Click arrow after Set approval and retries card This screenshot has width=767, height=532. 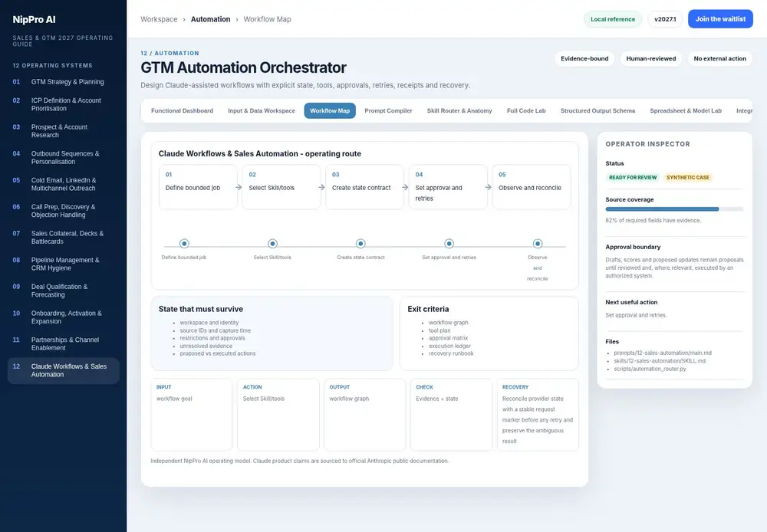(488, 187)
